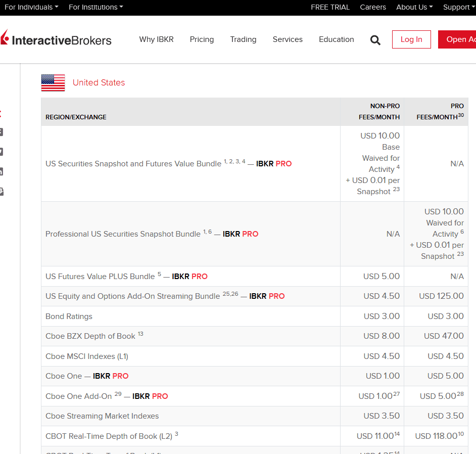Click Cboe Streaming Market Indexes label
476x454 pixels.
(102, 416)
